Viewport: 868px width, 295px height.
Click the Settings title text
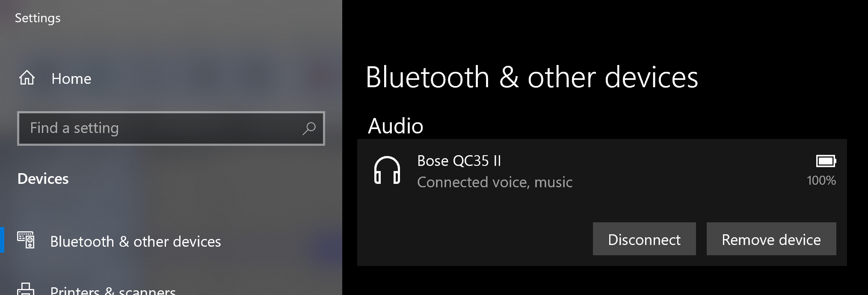click(x=38, y=18)
